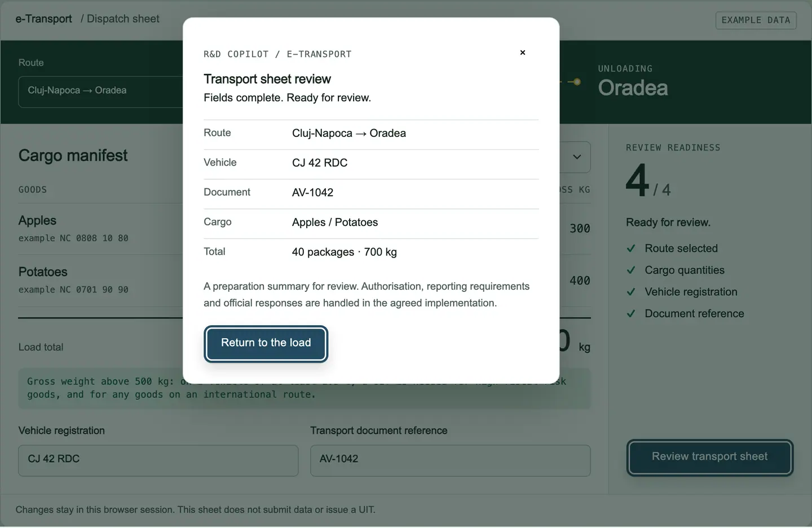Click the EXAMPLE DATA badge

tap(756, 20)
